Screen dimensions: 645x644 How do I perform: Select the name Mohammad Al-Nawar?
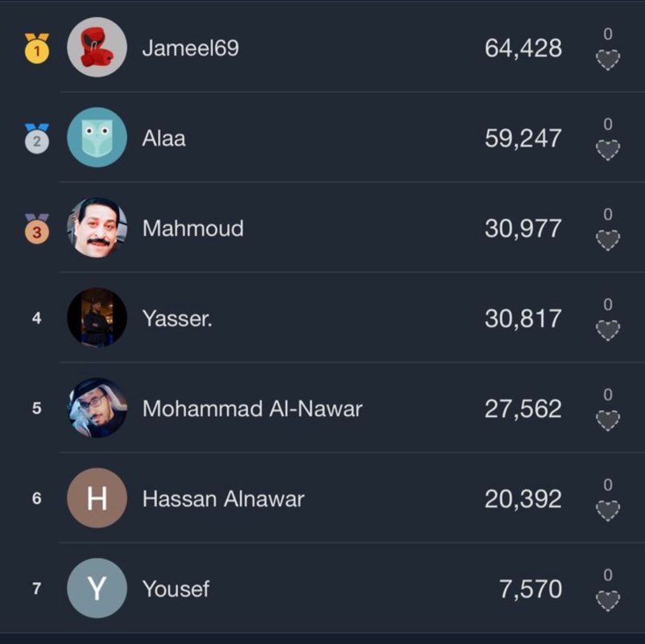point(252,408)
